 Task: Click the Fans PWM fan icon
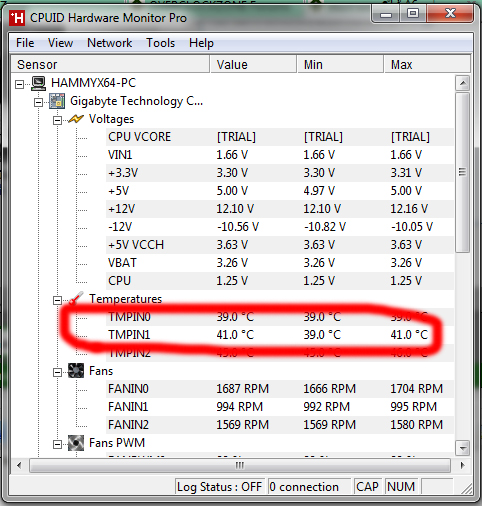[76, 443]
